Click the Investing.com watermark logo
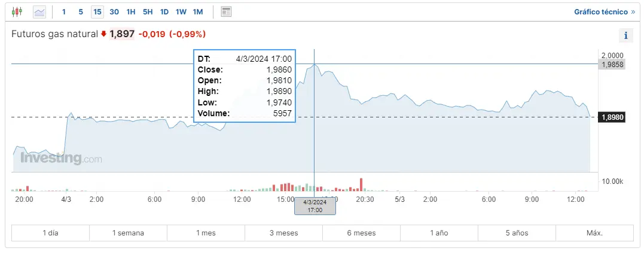 61,159
